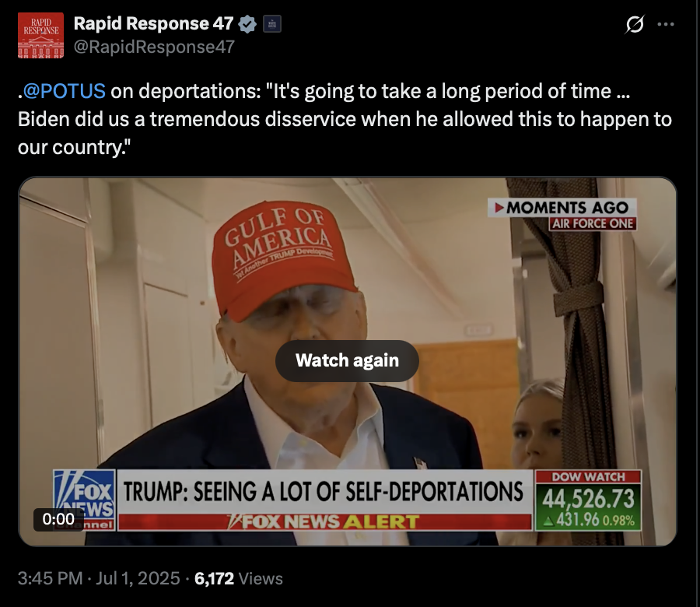This screenshot has width=700, height=607.
Task: Open the 3:45 PM Jul 1, 2025 timestamp
Action: pyautogui.click(x=99, y=578)
